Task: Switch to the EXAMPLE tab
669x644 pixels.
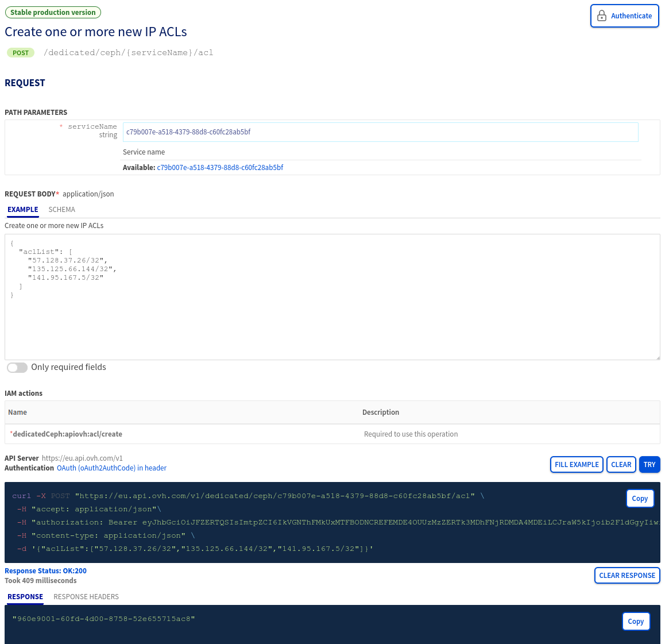Action: pyautogui.click(x=22, y=210)
